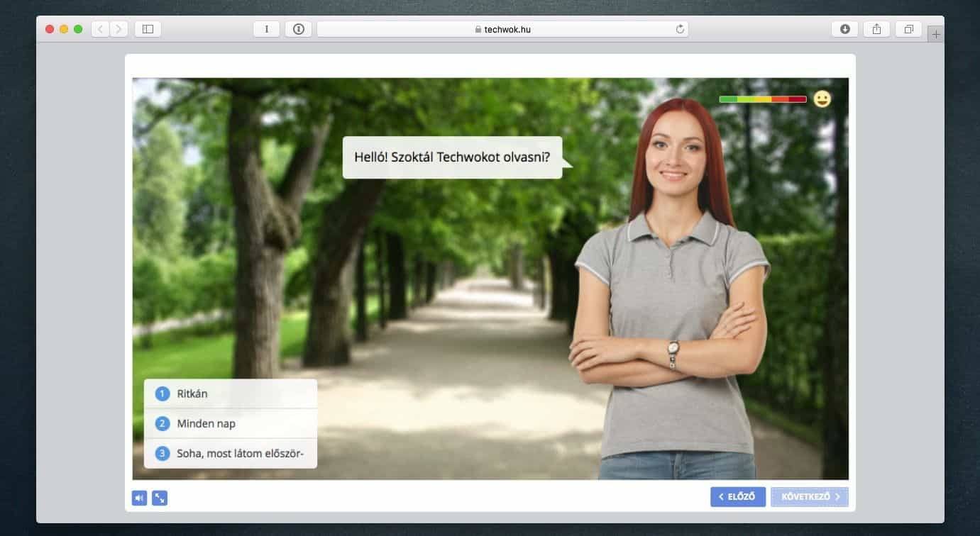
Task: Minimize the Safari window with the yellow button
Action: (x=64, y=29)
